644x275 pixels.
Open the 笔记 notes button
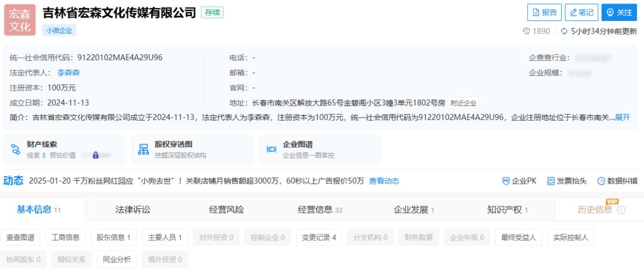(581, 13)
